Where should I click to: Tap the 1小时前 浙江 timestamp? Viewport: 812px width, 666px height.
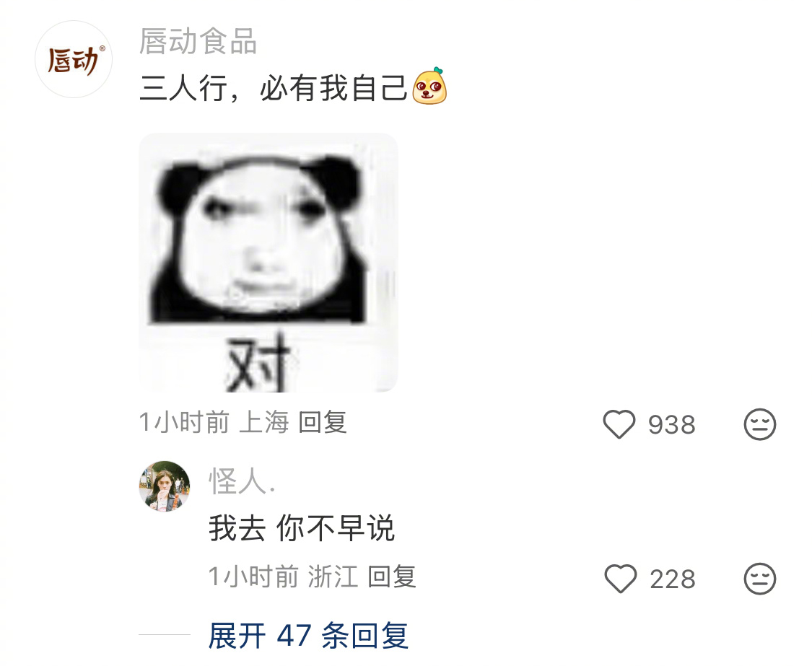(283, 577)
